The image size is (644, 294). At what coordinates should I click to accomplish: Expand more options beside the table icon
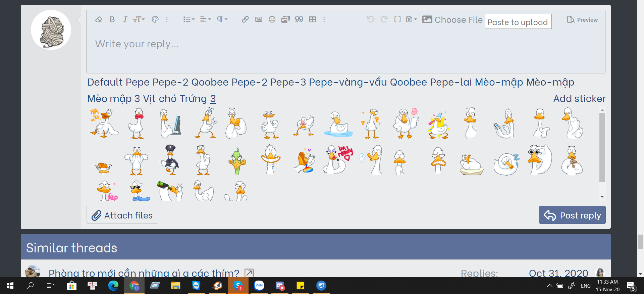(324, 19)
